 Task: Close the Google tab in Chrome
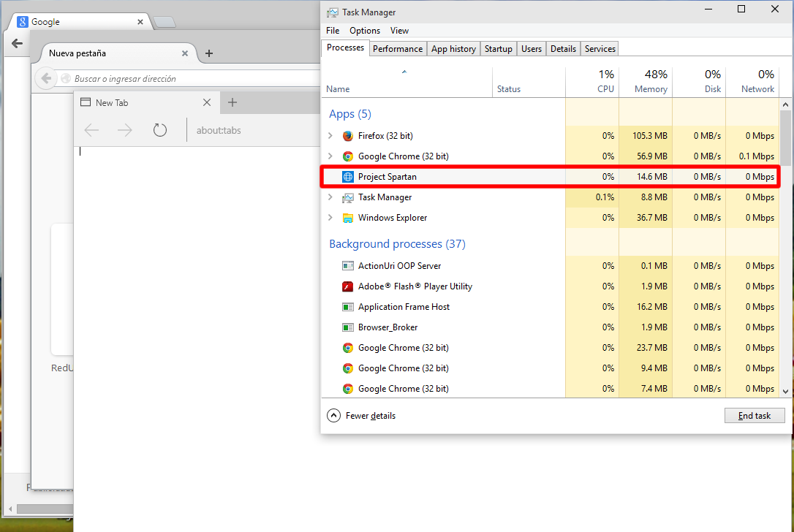[140, 22]
